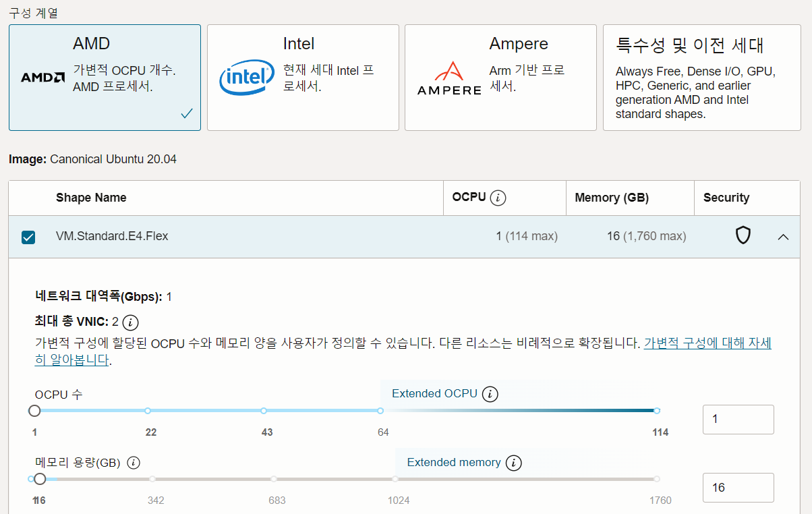Set OCPU slider to the 22 mark
Screen dimensions: 812x514
click(148, 411)
